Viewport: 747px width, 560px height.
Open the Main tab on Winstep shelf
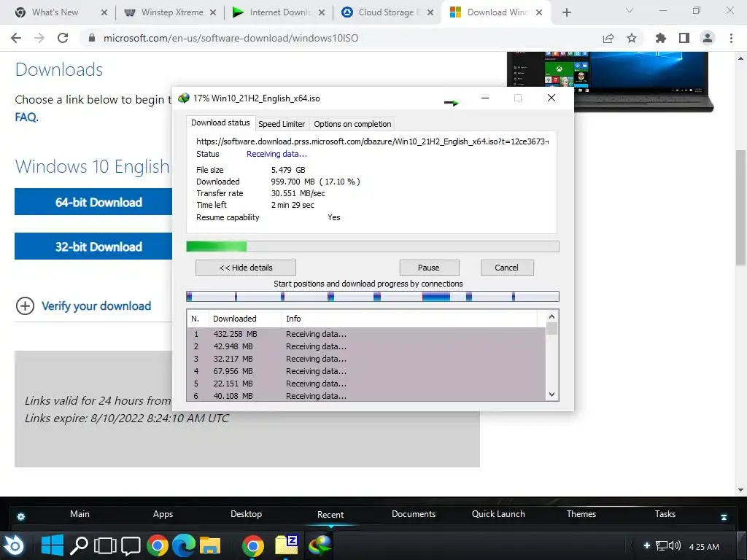(80, 514)
